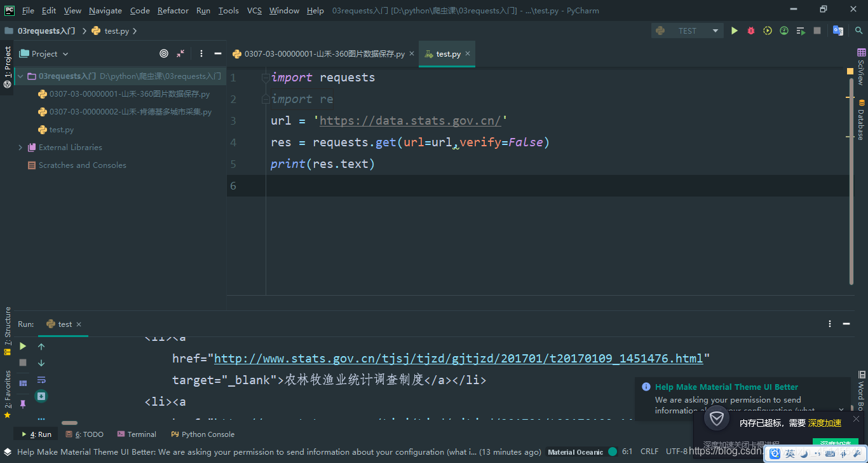Toggle scroll to end in Run console

(x=41, y=396)
